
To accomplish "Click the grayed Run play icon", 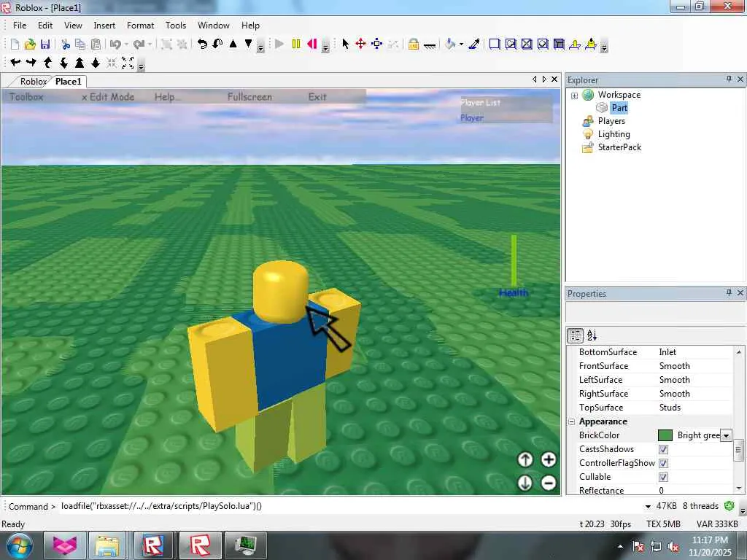I will pyautogui.click(x=279, y=44).
